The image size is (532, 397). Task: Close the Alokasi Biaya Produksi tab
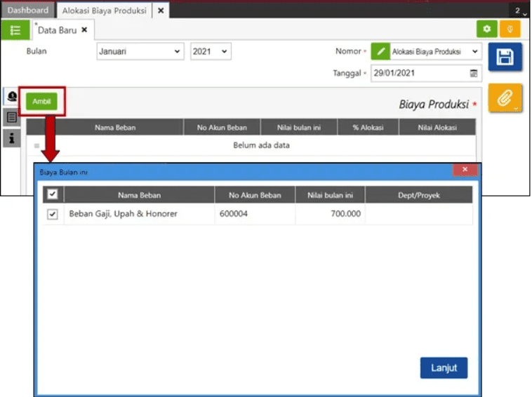(x=161, y=11)
